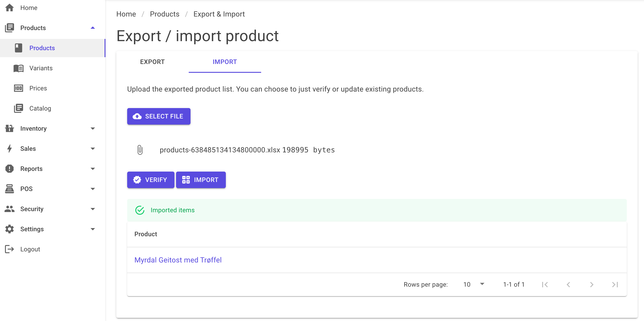Go to the last page of results

point(615,285)
